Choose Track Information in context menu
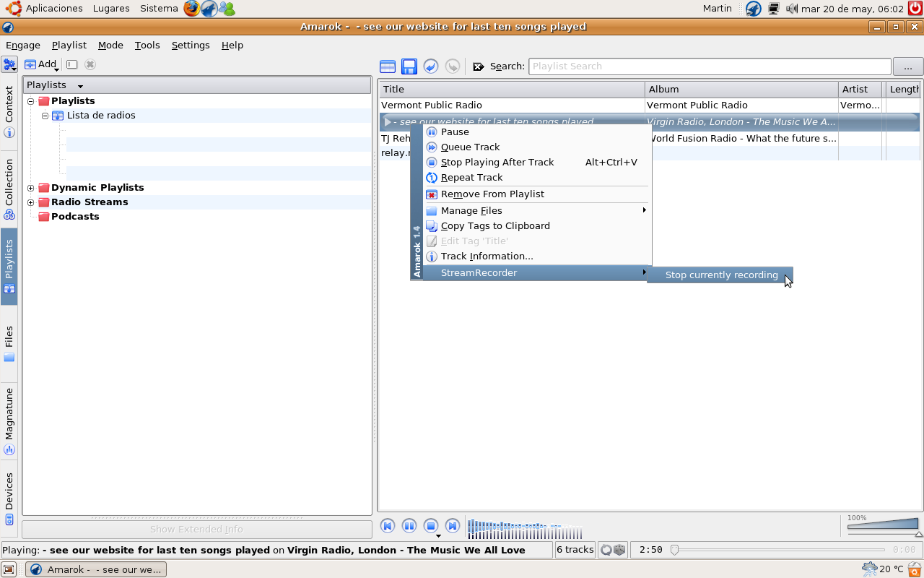This screenshot has width=924, height=578. [x=536, y=256]
